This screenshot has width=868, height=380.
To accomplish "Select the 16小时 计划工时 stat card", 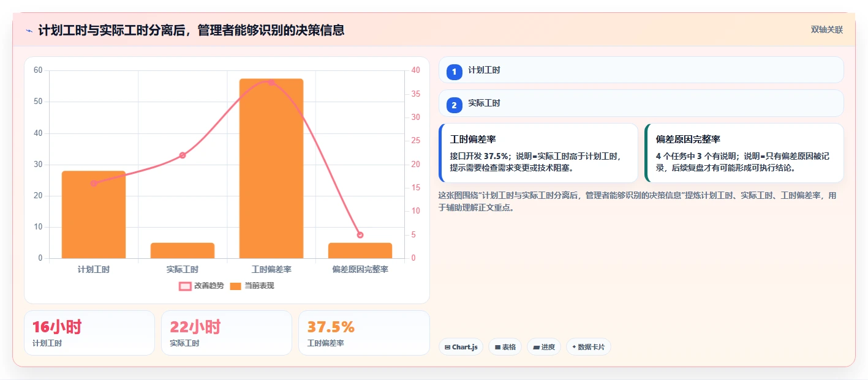I will tap(89, 333).
